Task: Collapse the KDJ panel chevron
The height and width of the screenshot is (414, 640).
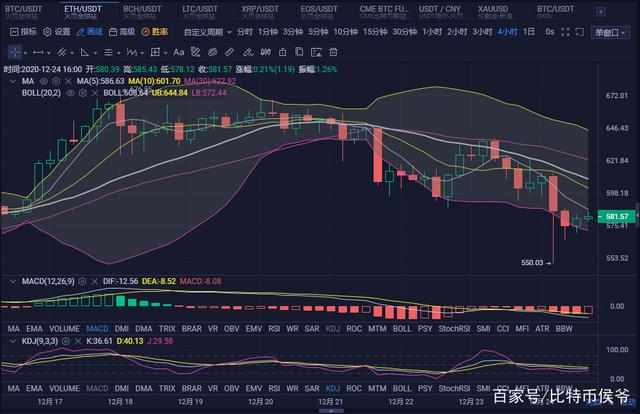Action: [x=13, y=341]
